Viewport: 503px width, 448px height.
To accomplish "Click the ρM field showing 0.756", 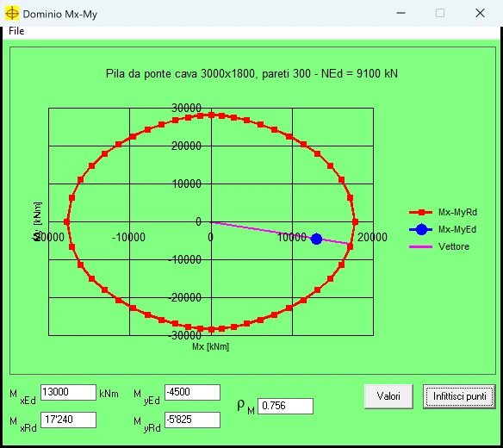I will [285, 406].
